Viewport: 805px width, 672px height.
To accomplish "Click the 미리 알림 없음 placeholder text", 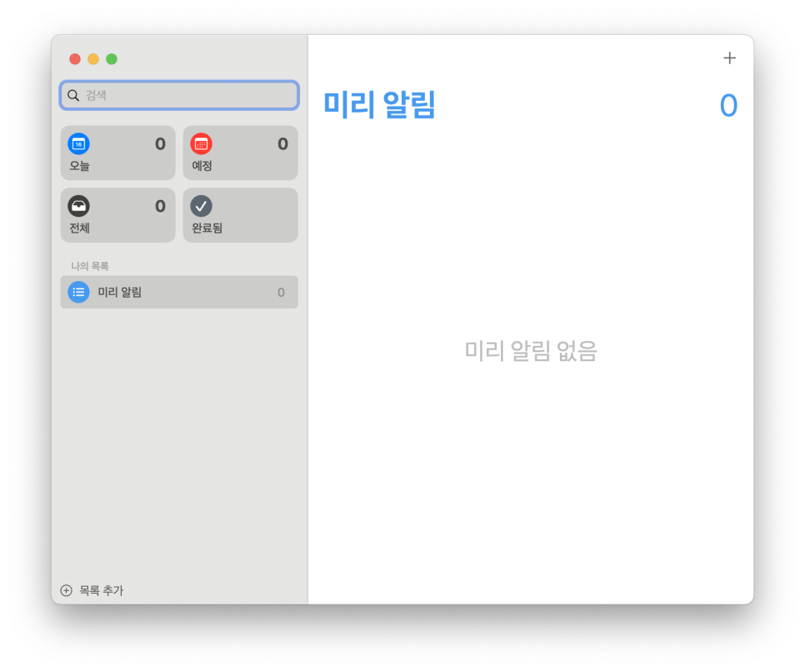I will tap(531, 351).
